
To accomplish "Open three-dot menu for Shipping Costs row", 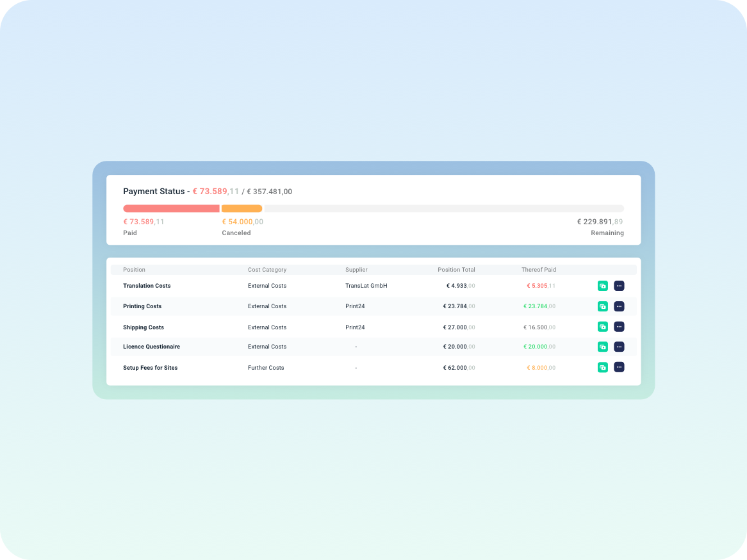I will (619, 327).
